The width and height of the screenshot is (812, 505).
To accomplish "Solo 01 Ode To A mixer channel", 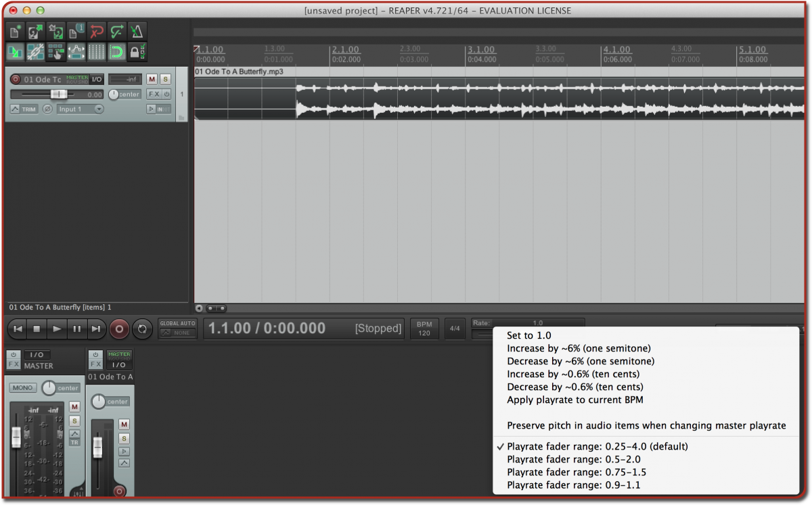I will 124,438.
